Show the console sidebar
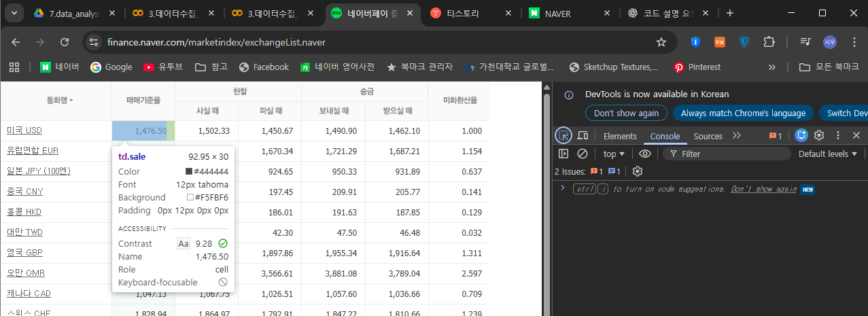Image resolution: width=868 pixels, height=316 pixels. 563,154
